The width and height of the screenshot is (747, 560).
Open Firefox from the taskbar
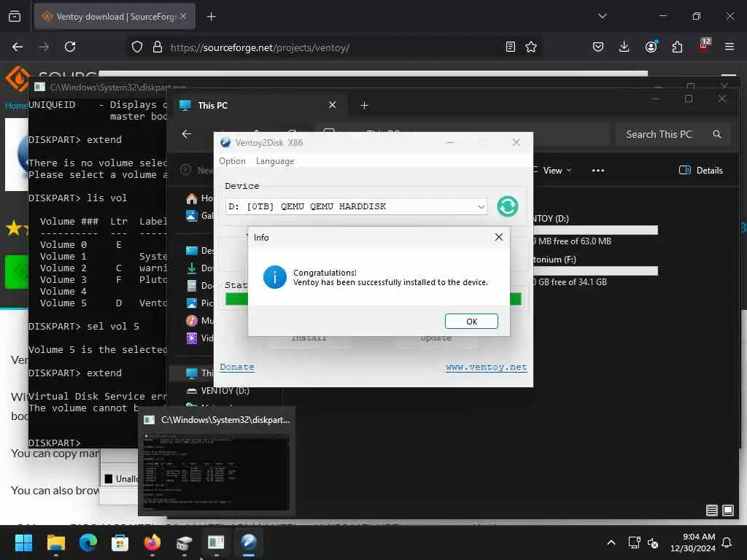point(152,542)
